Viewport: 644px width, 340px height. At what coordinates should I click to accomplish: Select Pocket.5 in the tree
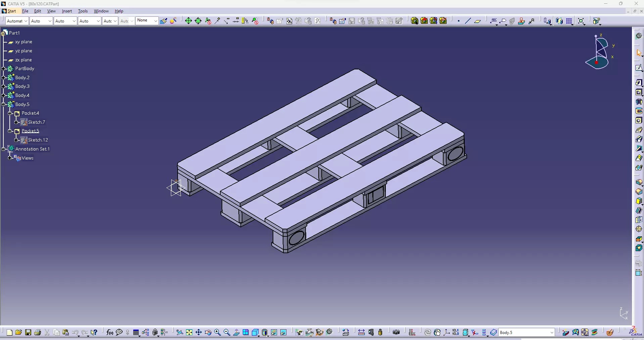click(31, 131)
